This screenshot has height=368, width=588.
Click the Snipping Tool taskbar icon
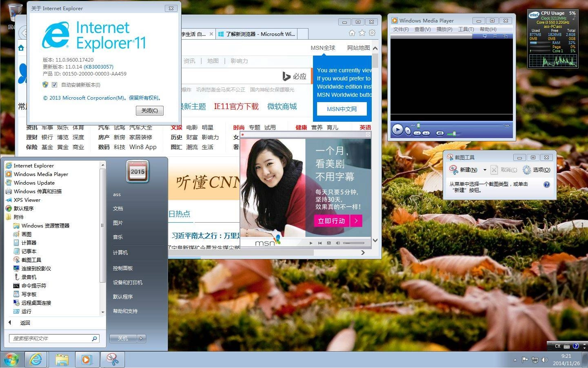[112, 359]
